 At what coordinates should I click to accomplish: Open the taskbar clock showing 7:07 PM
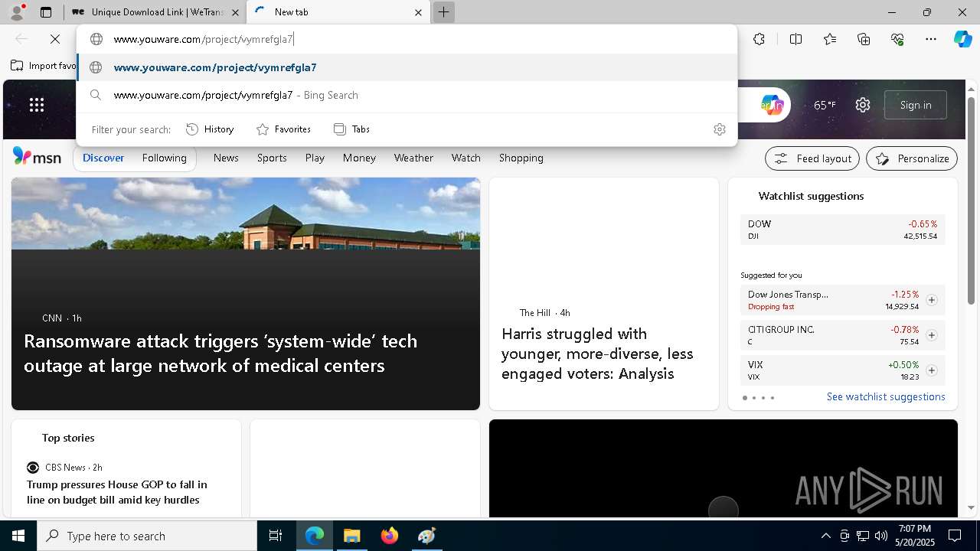[915, 536]
